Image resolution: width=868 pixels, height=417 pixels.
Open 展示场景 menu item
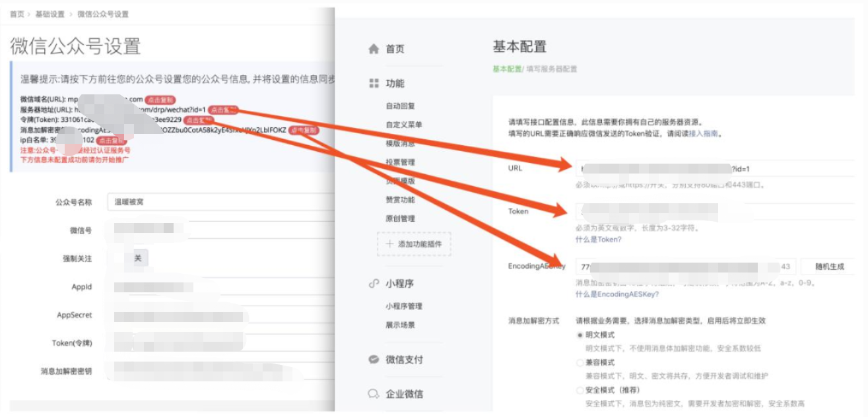tap(400, 325)
